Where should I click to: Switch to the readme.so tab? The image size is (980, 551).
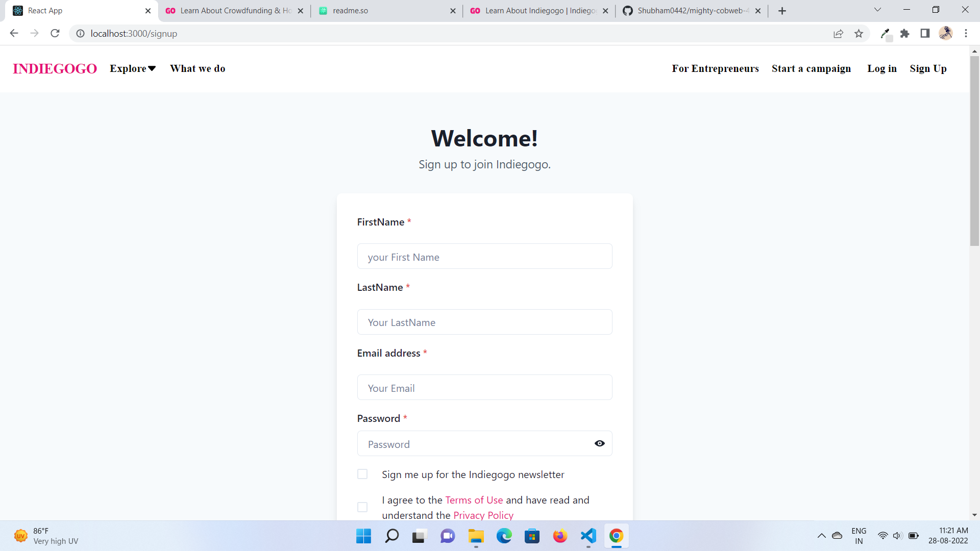[x=387, y=11]
